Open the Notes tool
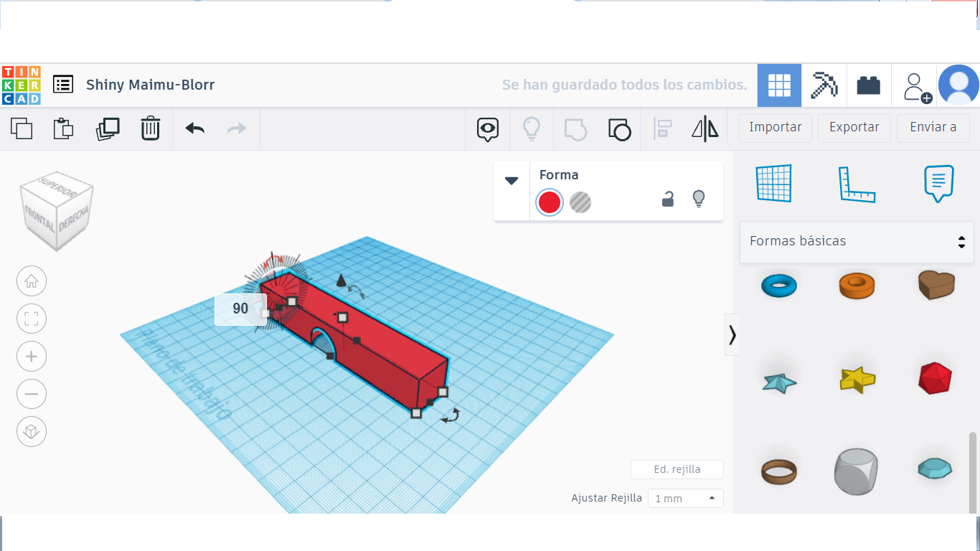Screen dimensions: 980x551 click(939, 184)
